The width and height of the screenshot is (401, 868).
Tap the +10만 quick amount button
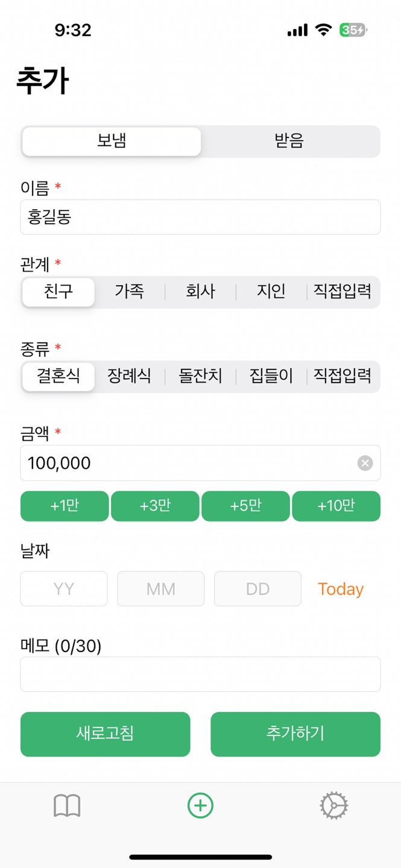point(336,506)
